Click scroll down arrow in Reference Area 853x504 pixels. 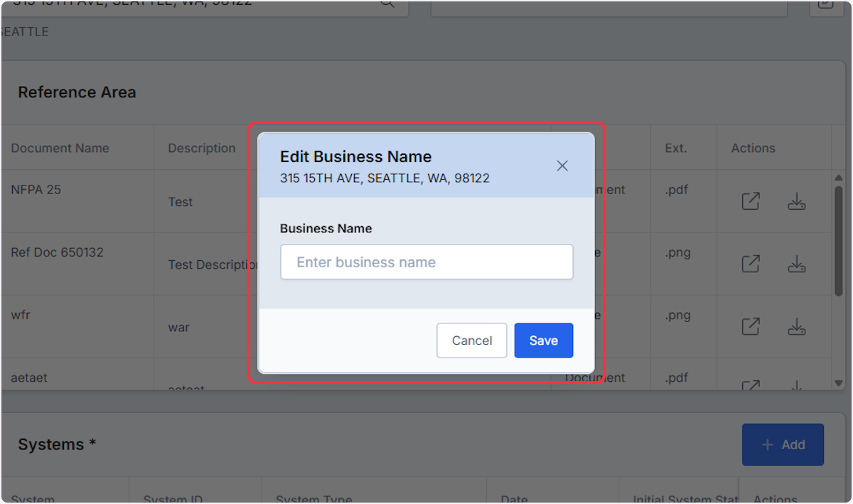click(838, 382)
